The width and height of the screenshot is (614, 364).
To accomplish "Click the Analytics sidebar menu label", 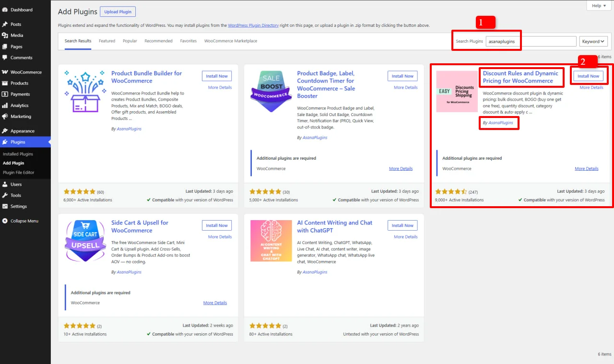I will tap(20, 106).
